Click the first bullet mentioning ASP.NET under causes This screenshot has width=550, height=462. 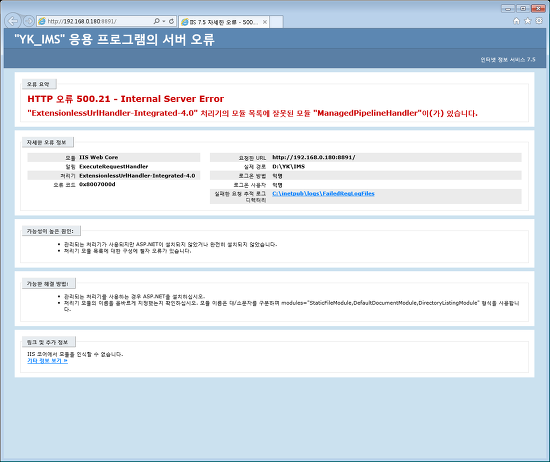[x=170, y=245]
